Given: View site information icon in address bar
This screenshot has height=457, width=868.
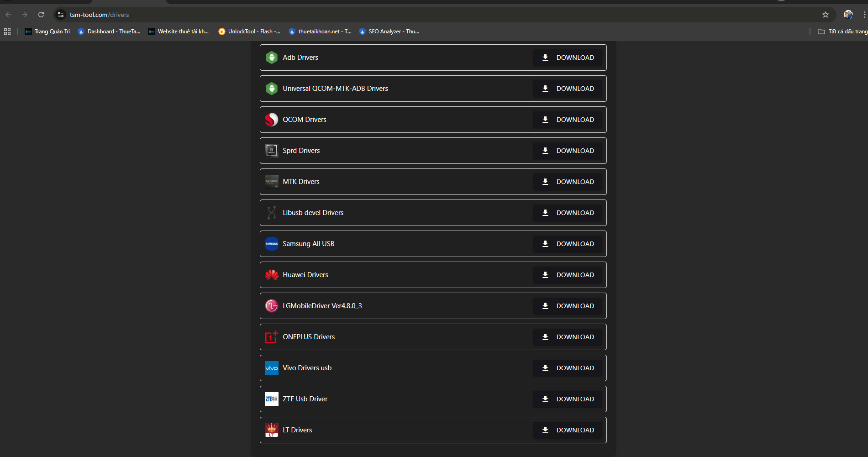Looking at the screenshot, I should coord(61,15).
